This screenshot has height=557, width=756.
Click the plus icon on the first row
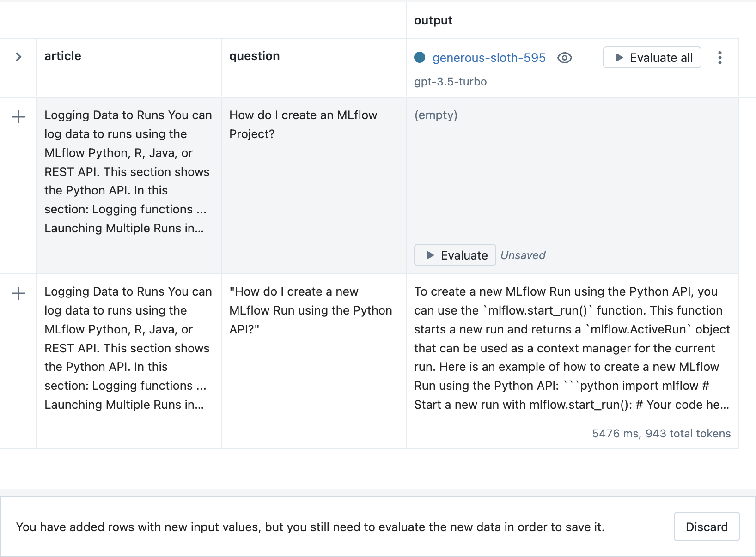[18, 117]
